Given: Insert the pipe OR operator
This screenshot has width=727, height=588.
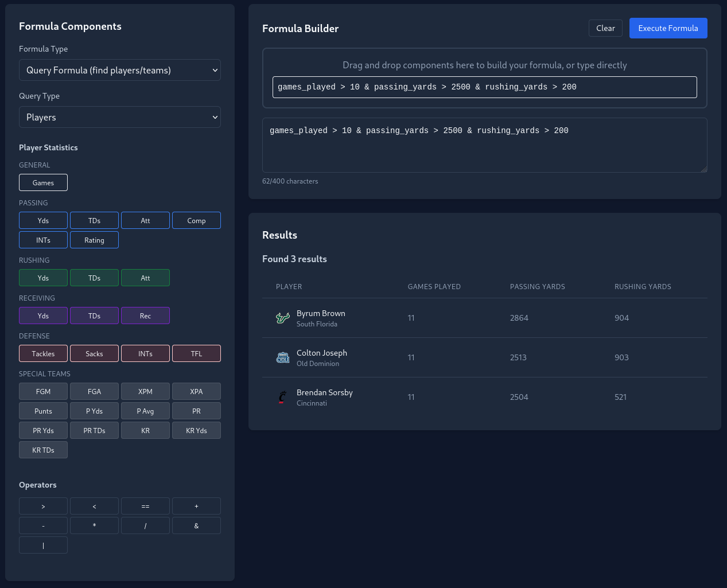Looking at the screenshot, I should [x=43, y=545].
